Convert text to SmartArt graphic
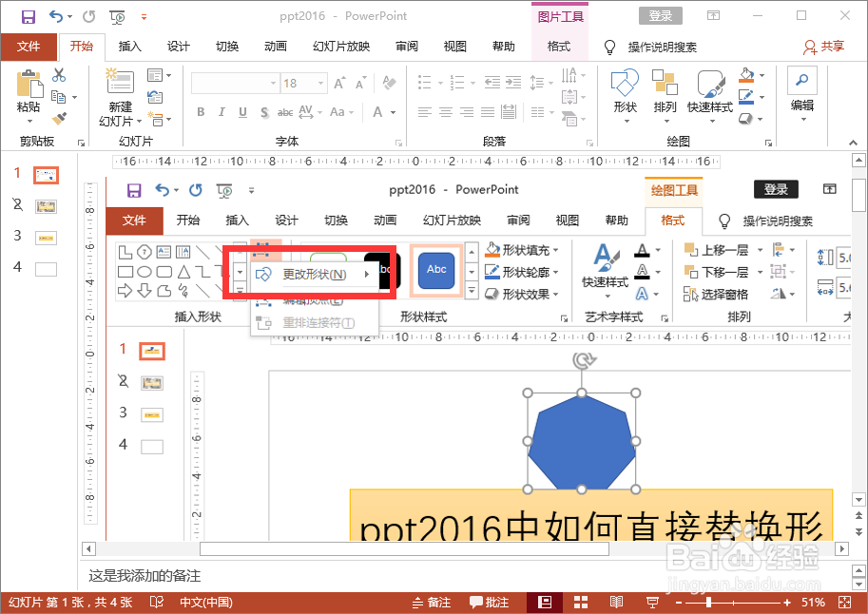This screenshot has width=868, height=614. pyautogui.click(x=569, y=118)
